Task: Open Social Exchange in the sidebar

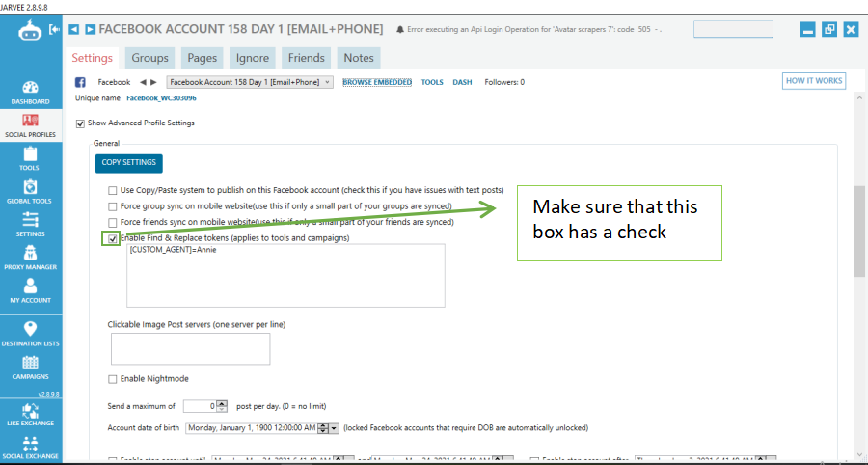Action: (x=31, y=448)
